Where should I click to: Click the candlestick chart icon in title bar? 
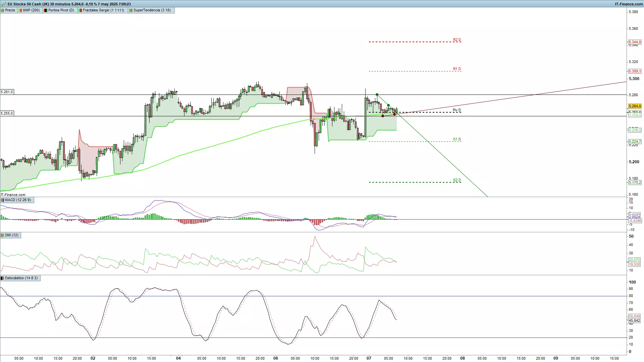(4, 4)
